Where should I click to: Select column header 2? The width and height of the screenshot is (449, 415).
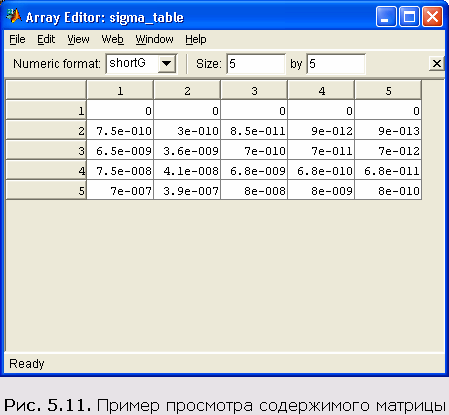(x=187, y=90)
